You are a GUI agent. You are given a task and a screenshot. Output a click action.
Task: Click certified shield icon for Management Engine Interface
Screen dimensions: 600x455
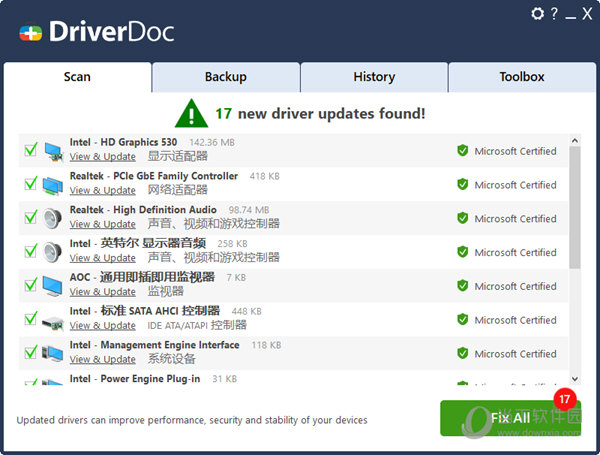tap(463, 353)
